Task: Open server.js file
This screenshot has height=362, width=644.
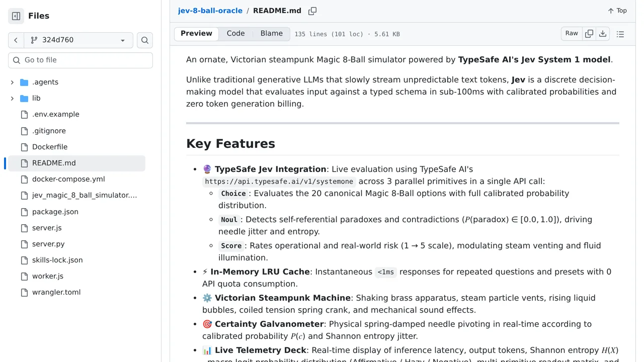Action: (x=47, y=228)
